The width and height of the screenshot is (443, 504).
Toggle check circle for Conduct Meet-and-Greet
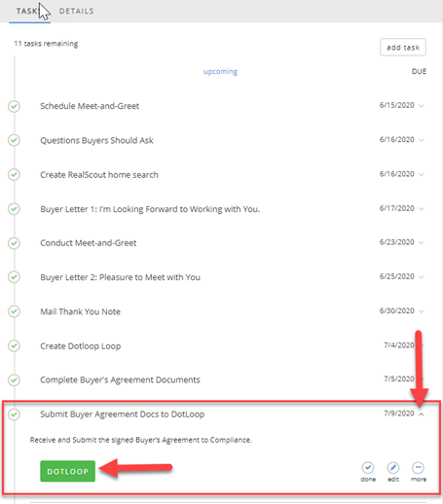click(14, 243)
